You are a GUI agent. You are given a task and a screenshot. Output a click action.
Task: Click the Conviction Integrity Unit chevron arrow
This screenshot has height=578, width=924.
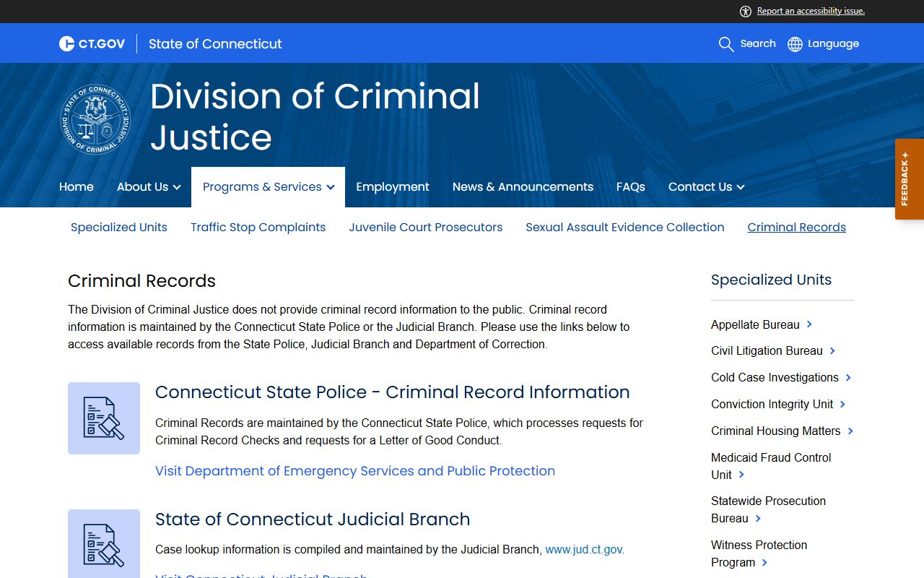click(x=842, y=404)
